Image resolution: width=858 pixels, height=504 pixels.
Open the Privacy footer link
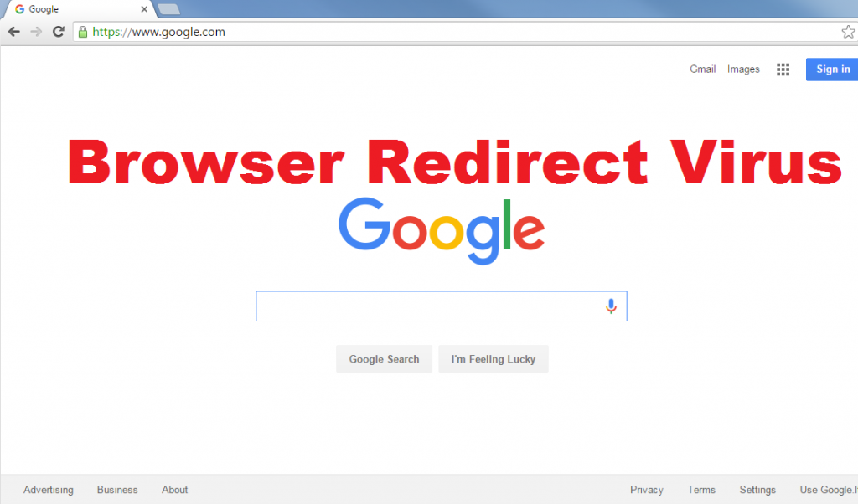click(x=646, y=490)
